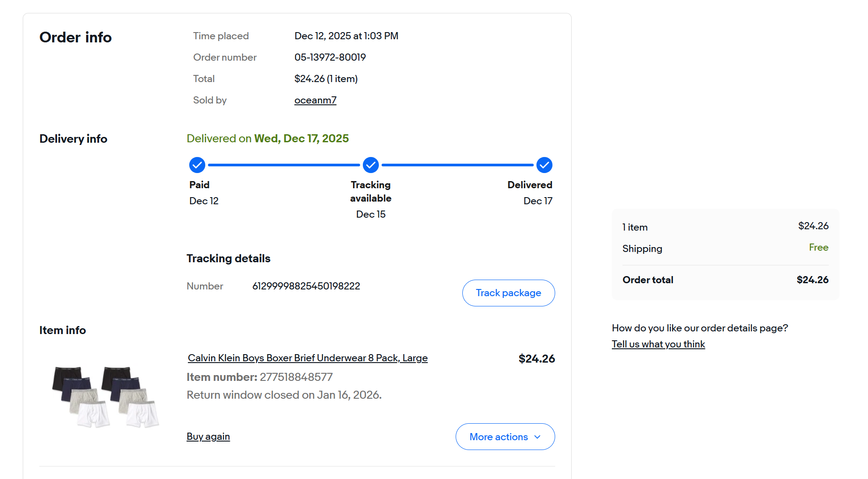Open the Tell us what you think link

click(658, 344)
